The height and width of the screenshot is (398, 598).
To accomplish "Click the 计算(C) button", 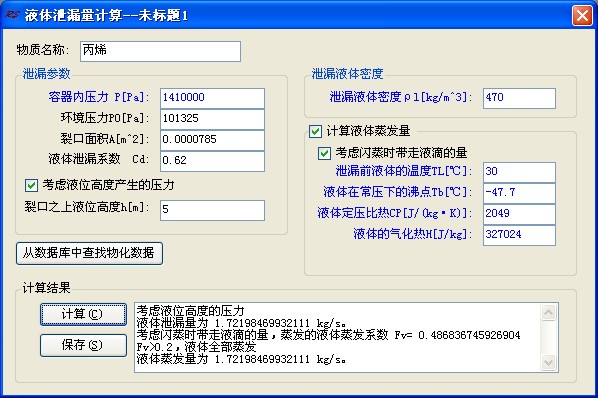I will point(84,314).
